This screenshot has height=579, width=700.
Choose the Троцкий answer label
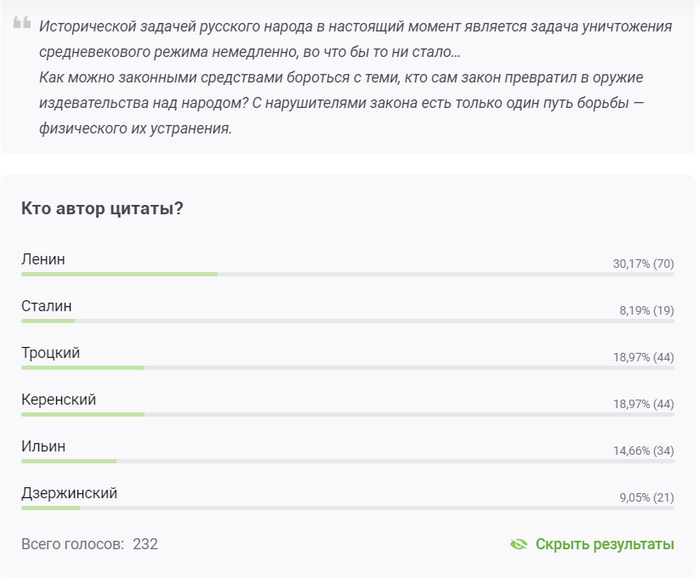[50, 353]
